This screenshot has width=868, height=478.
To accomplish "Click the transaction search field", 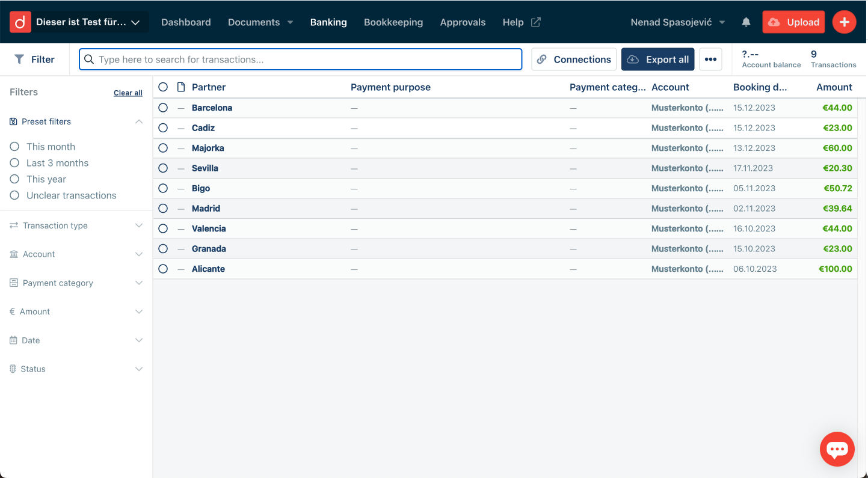I will [x=301, y=60].
